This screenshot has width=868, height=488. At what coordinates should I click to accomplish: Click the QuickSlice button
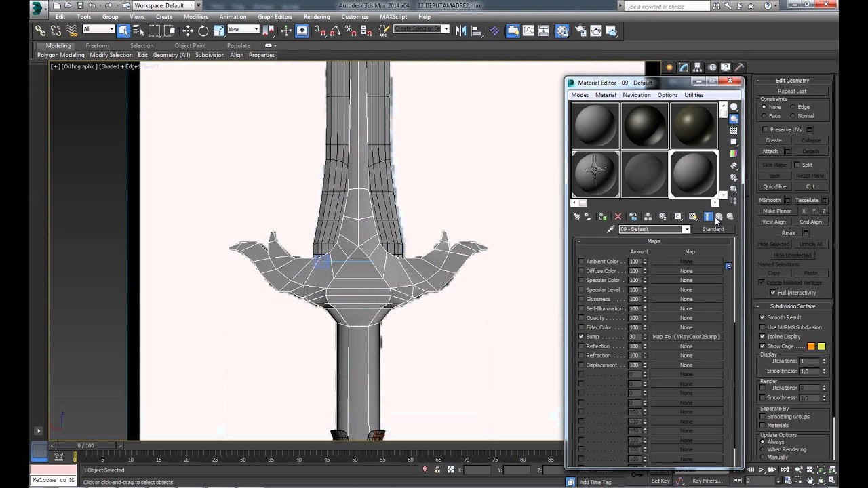pyautogui.click(x=774, y=187)
